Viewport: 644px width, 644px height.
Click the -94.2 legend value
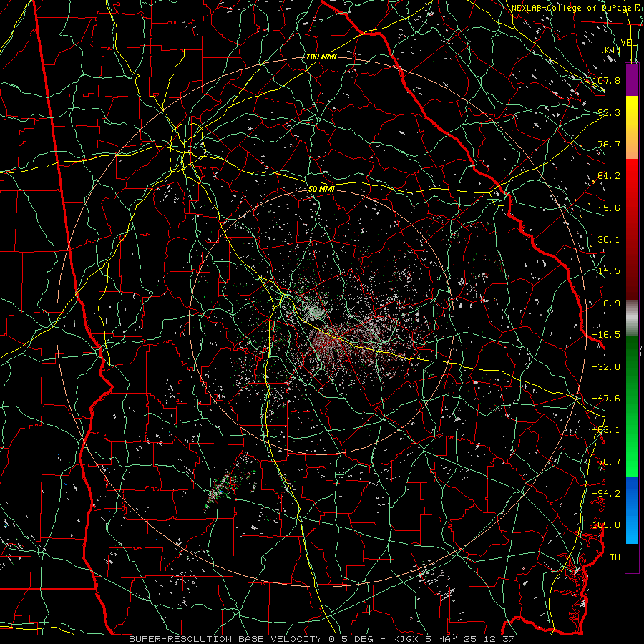[x=607, y=494]
